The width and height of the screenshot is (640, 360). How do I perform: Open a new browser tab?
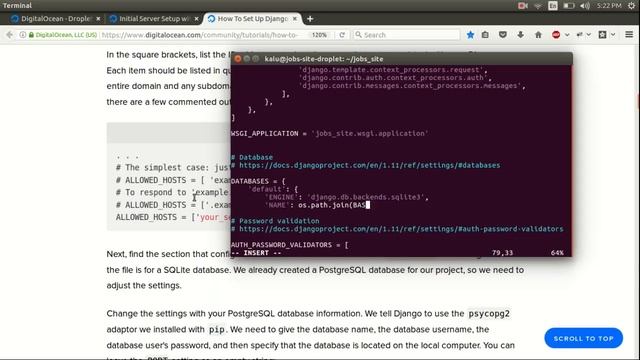click(310, 19)
